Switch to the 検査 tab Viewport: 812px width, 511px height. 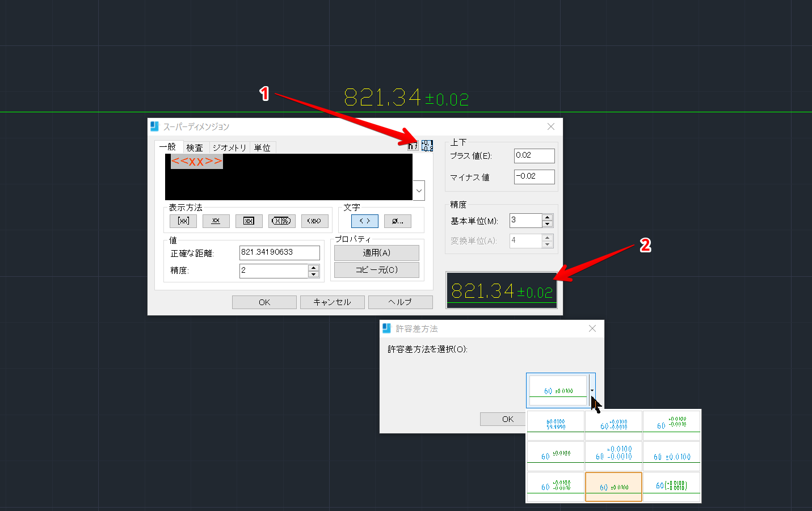(x=195, y=147)
